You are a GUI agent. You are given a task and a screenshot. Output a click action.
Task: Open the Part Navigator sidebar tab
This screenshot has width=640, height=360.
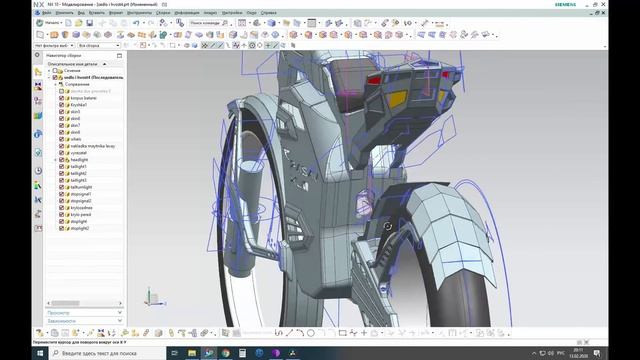(x=38, y=100)
